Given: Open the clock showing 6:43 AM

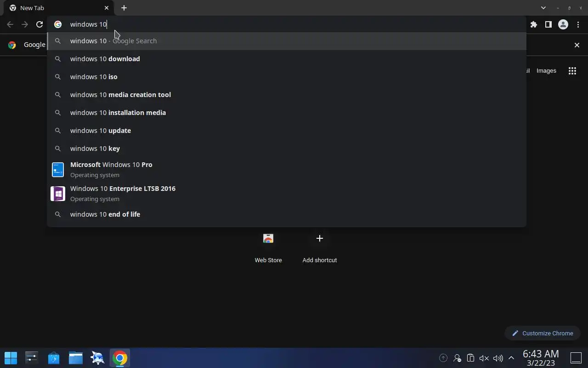Looking at the screenshot, I should (x=541, y=358).
